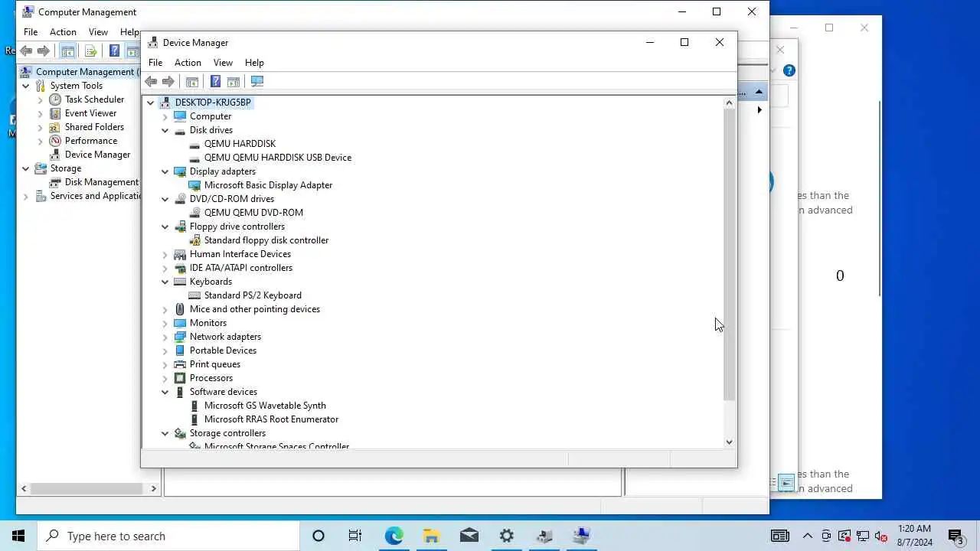Click the taskbar clock showing 1:20 AM
Image resolution: width=980 pixels, height=551 pixels.
[915, 536]
